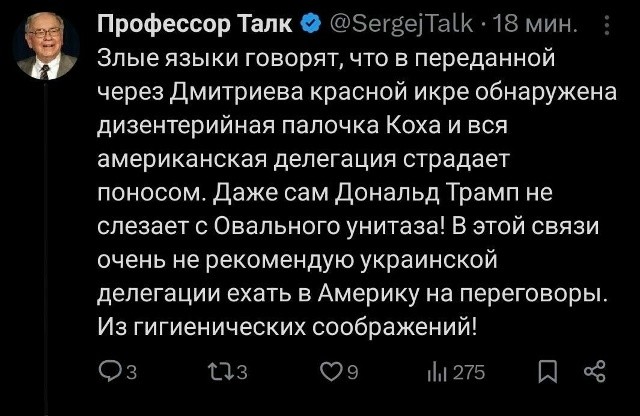Image resolution: width=640 pixels, height=416 pixels.
Task: Click the reply count number 3
Action: [130, 374]
